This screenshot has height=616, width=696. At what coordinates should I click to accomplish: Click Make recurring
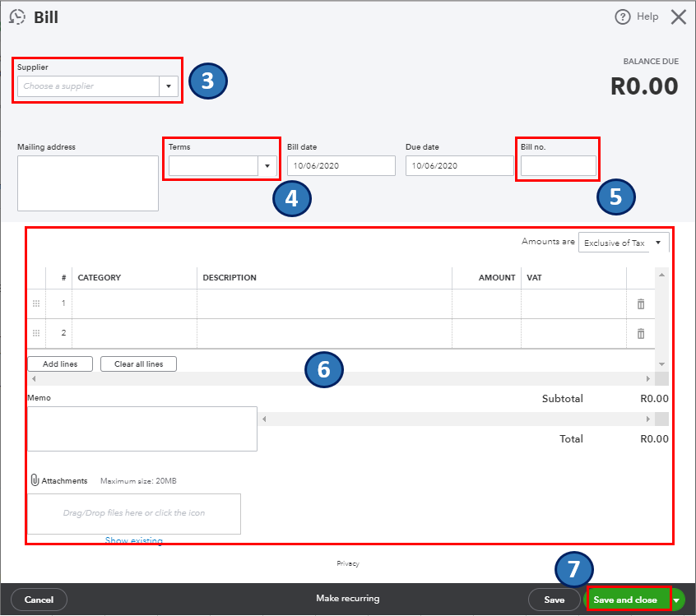point(347,598)
